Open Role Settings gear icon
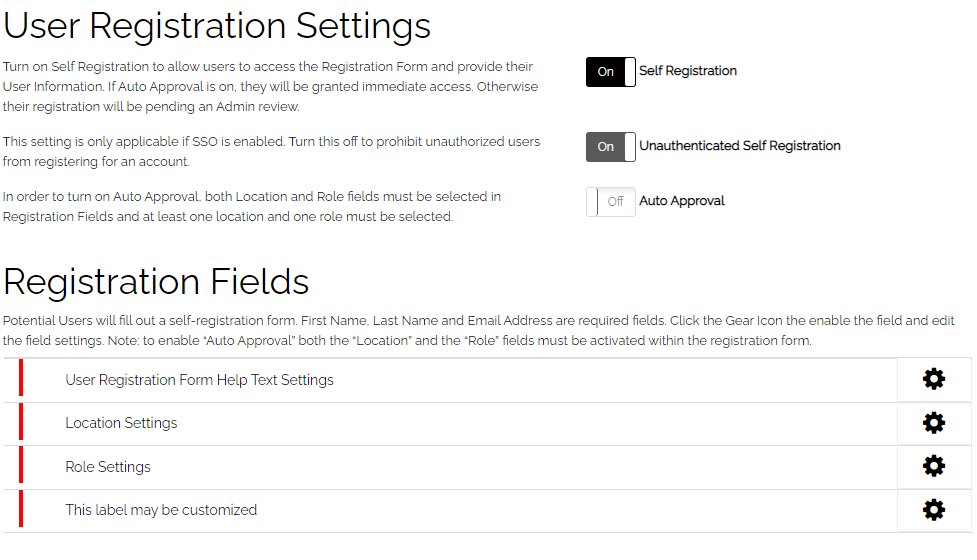The width and height of the screenshot is (977, 560). coord(933,466)
